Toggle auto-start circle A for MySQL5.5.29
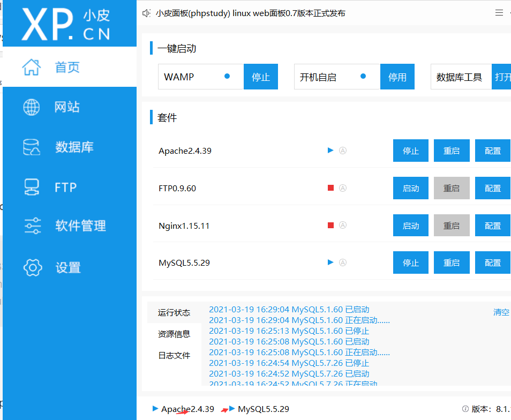Screen dimensions: 511x420 coord(343,262)
